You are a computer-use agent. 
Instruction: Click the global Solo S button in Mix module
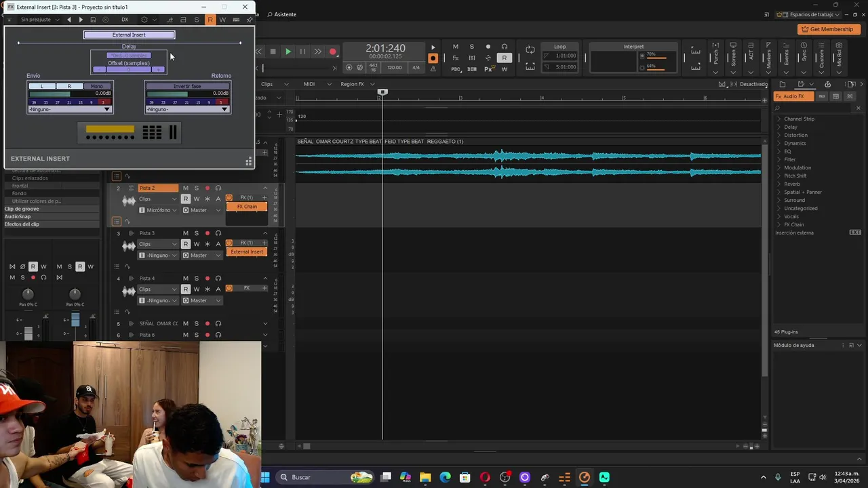tap(472, 47)
